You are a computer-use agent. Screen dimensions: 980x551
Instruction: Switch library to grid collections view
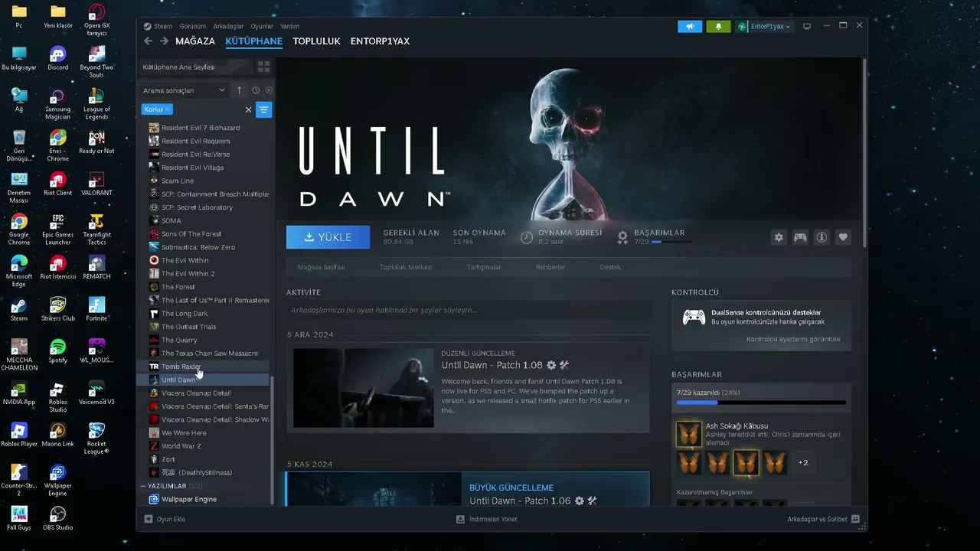(x=263, y=67)
